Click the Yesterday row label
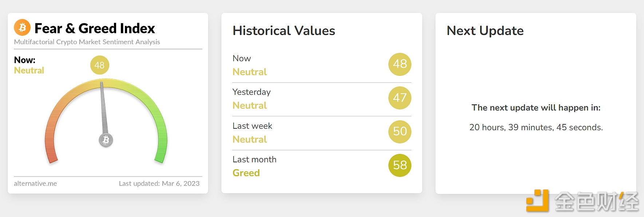This screenshot has height=217, width=644. 252,92
